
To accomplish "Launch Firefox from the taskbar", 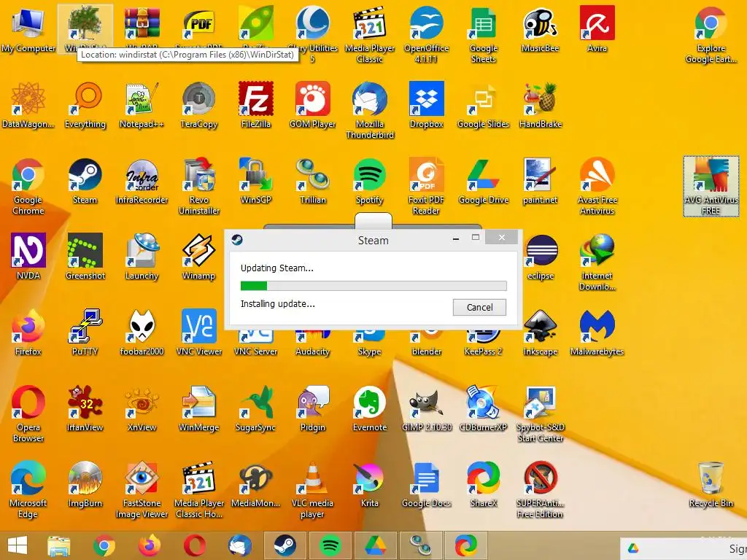I will pos(149,545).
